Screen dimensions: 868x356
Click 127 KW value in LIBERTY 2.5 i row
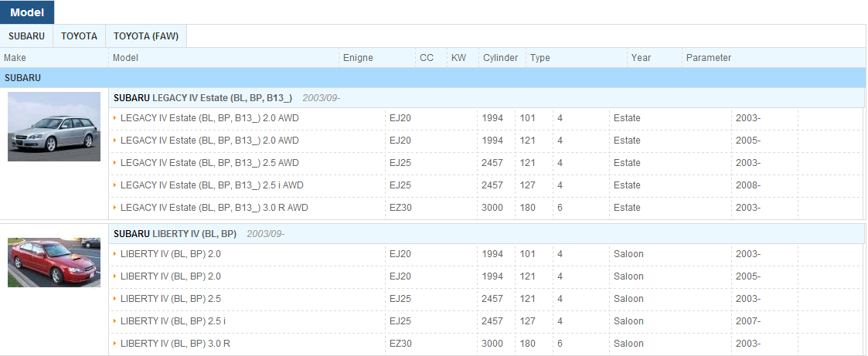528,321
